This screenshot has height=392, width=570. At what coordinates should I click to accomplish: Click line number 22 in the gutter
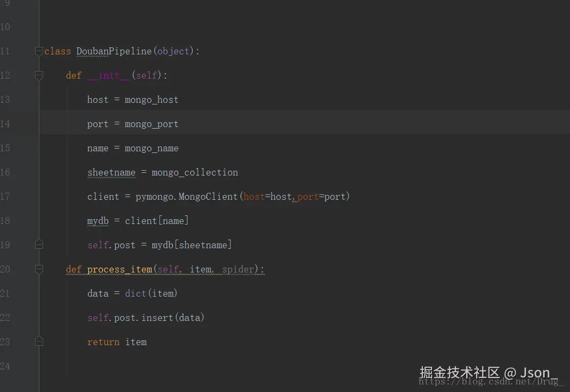[5, 318]
